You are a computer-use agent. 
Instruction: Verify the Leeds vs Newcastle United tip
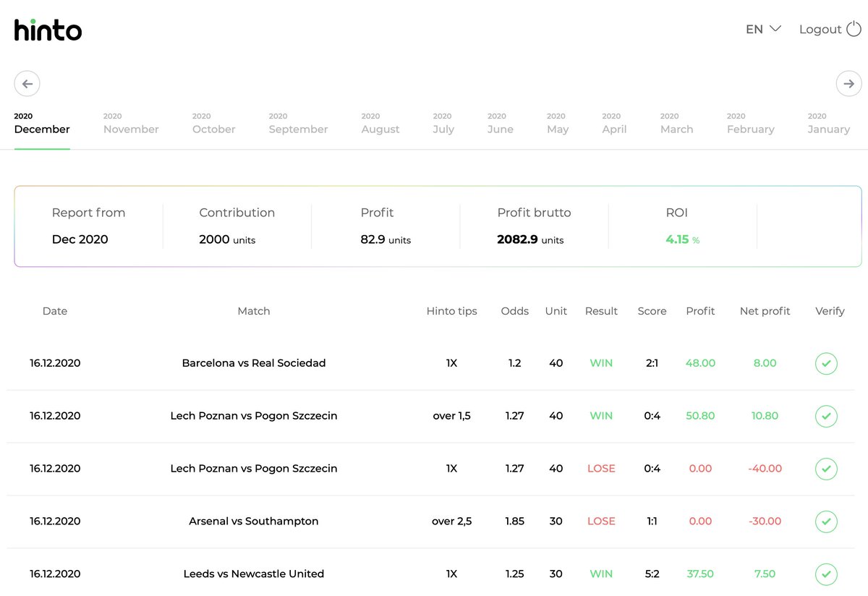(x=826, y=574)
